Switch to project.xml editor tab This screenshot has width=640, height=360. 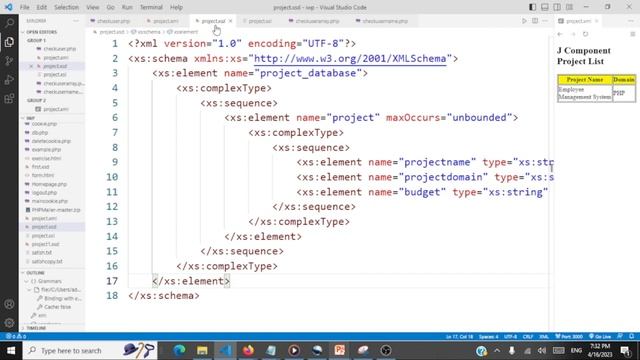click(x=165, y=21)
